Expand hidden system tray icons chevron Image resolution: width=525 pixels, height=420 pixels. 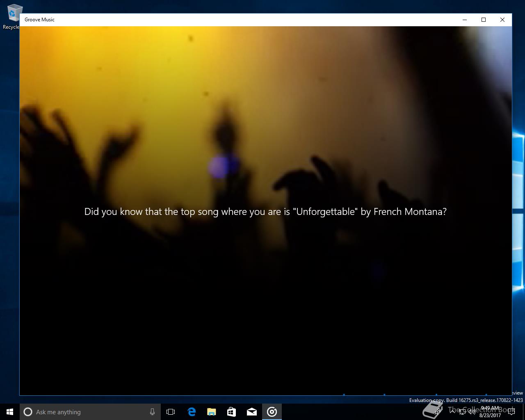pos(452,412)
